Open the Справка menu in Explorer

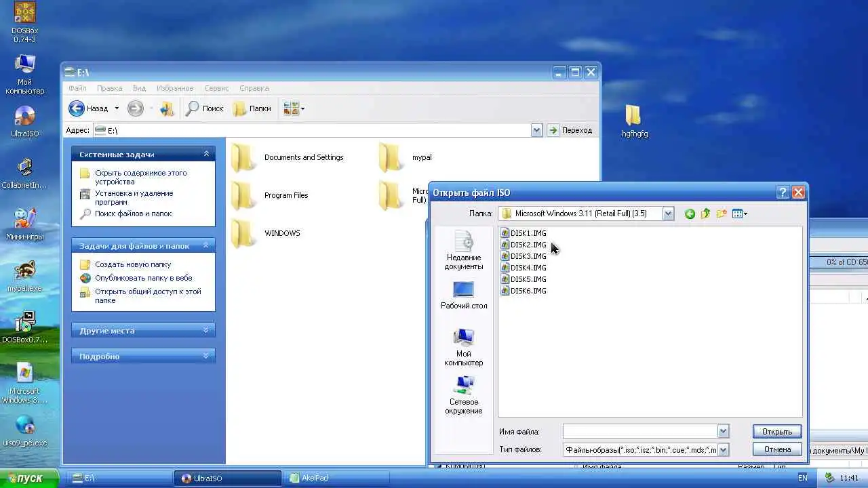[x=254, y=88]
